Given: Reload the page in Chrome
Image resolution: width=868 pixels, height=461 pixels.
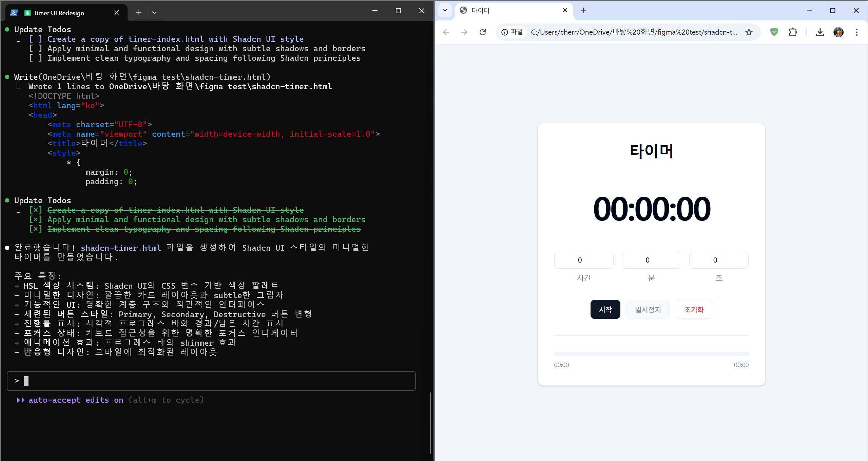Looking at the screenshot, I should 483,32.
